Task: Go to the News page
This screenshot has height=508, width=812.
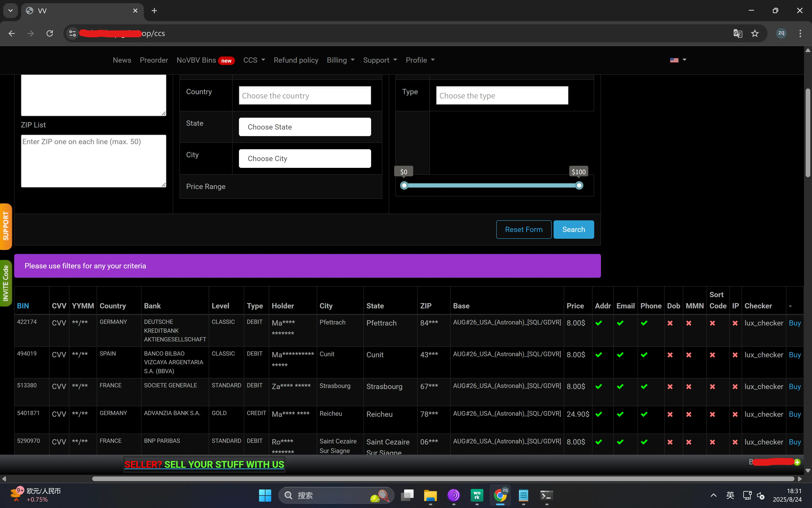Action: click(x=122, y=60)
